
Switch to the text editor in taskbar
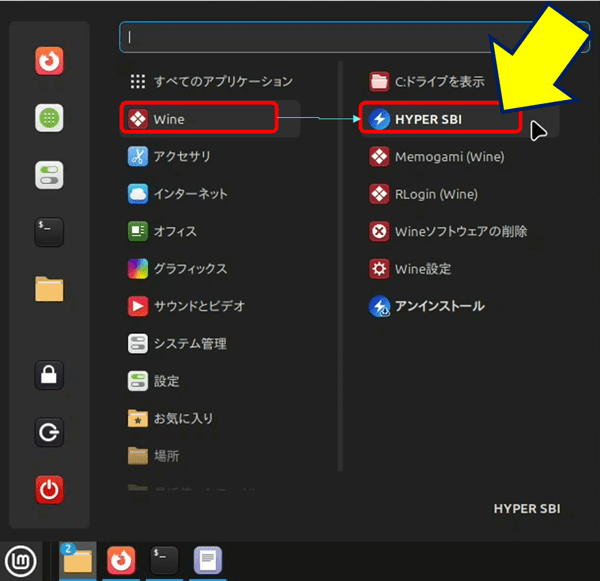[208, 561]
